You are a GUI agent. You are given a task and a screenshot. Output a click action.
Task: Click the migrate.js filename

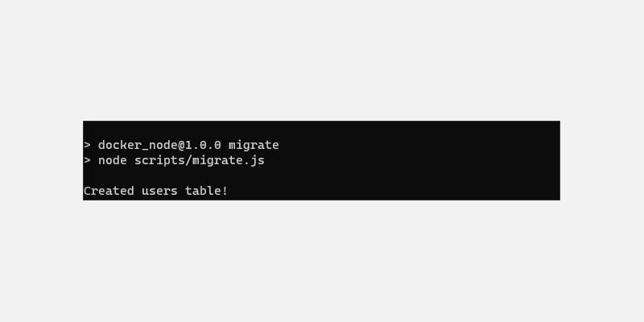tap(228, 161)
